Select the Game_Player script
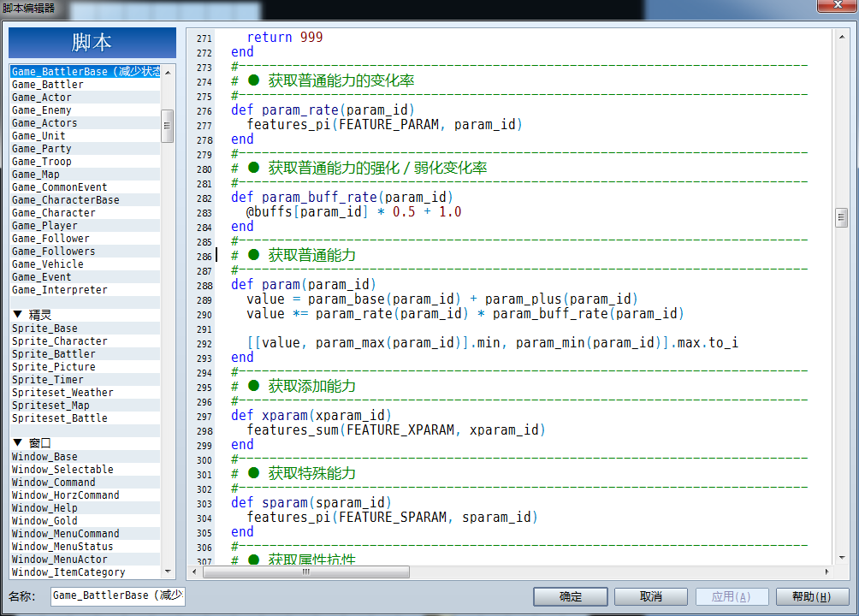Image resolution: width=859 pixels, height=616 pixels. [x=86, y=226]
